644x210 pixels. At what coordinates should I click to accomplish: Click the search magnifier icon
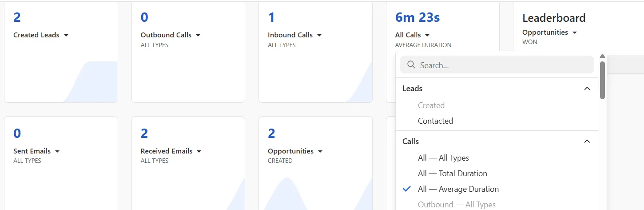411,65
